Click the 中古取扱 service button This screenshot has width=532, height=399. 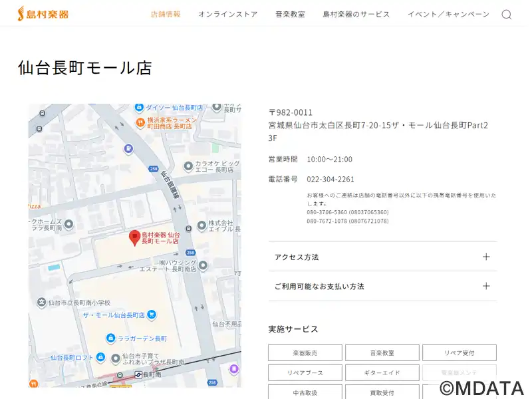click(x=305, y=392)
